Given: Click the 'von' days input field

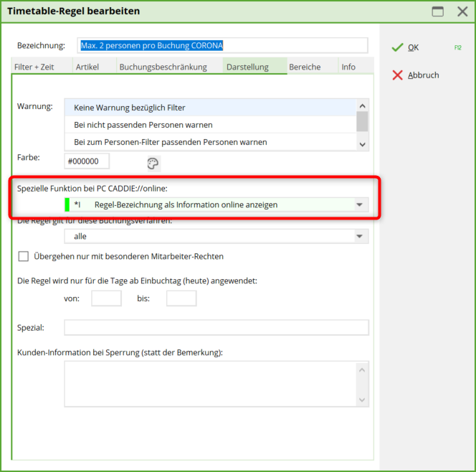Looking at the screenshot, I should coord(106,298).
